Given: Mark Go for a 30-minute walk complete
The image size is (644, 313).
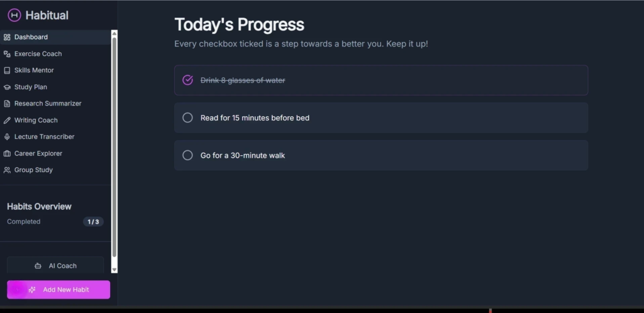Looking at the screenshot, I should coord(187,155).
